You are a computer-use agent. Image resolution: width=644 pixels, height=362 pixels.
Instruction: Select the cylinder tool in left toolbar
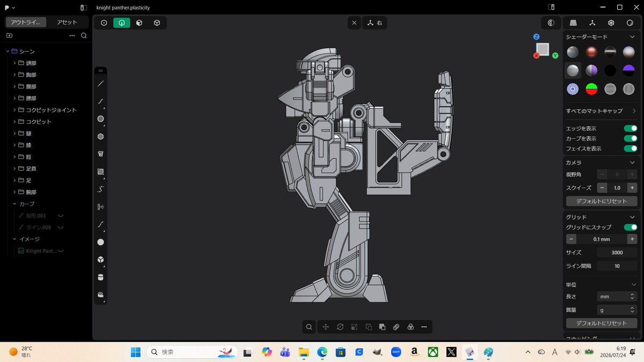click(100, 277)
